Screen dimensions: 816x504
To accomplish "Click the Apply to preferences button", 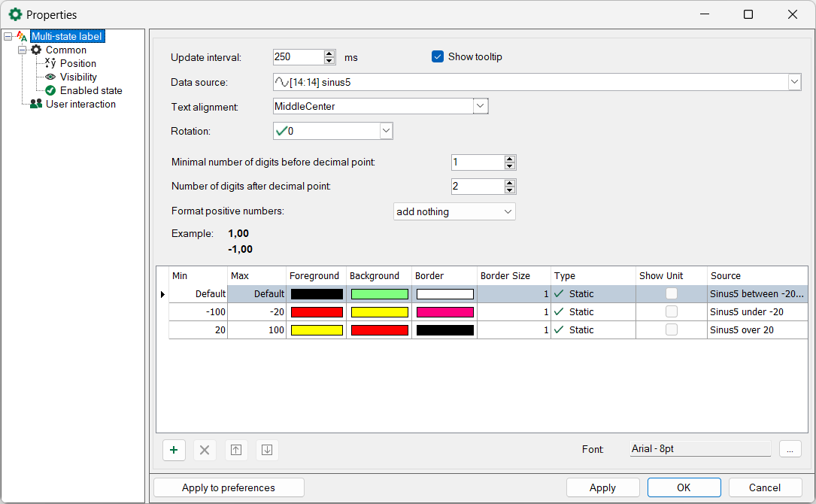I will point(229,487).
